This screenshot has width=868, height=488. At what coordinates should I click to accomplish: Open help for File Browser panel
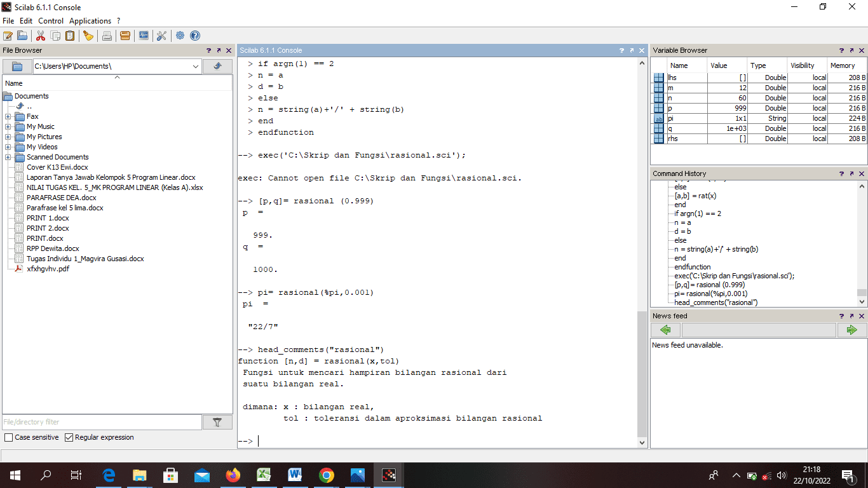tap(208, 50)
